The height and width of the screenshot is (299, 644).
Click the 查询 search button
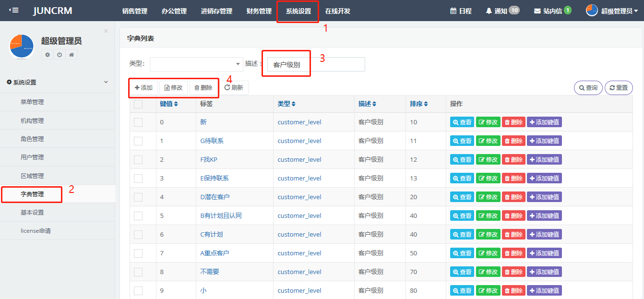click(x=588, y=88)
